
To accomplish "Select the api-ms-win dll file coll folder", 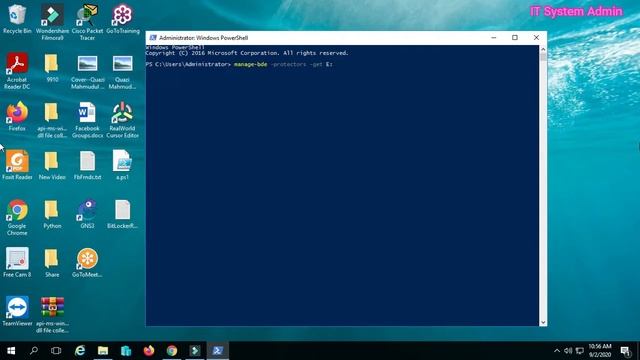I will point(52,120).
